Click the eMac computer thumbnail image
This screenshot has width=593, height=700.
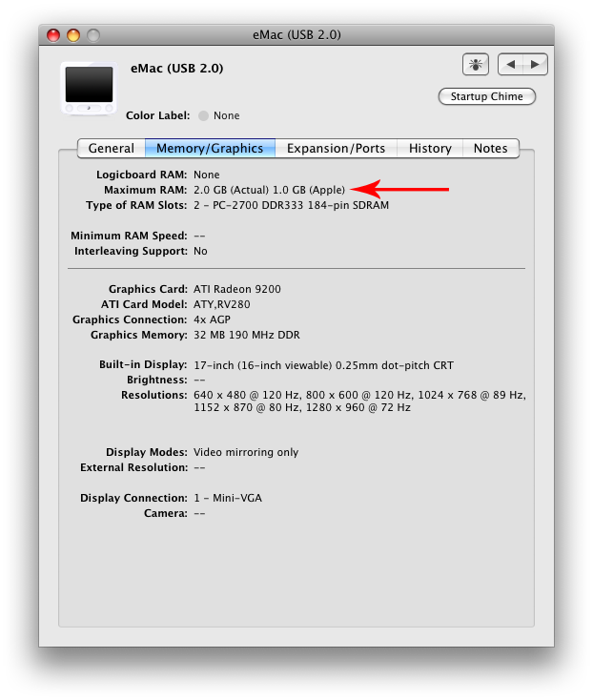[89, 89]
